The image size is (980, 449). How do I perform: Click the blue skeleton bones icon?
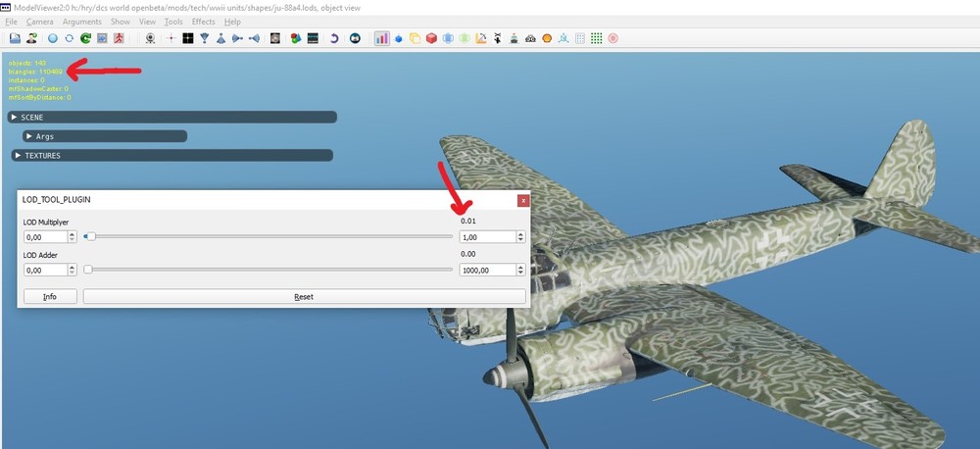(x=563, y=38)
